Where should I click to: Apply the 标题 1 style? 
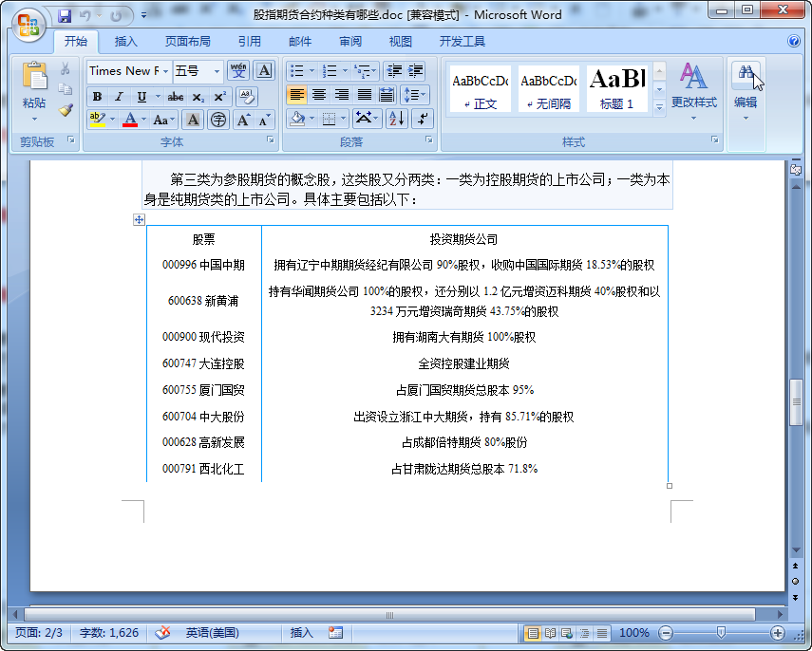(616, 88)
